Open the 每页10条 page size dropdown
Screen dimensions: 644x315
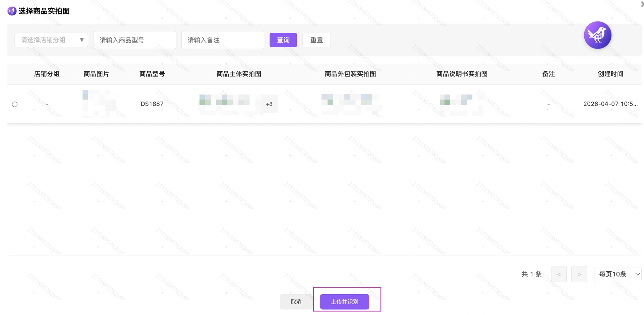(618, 274)
